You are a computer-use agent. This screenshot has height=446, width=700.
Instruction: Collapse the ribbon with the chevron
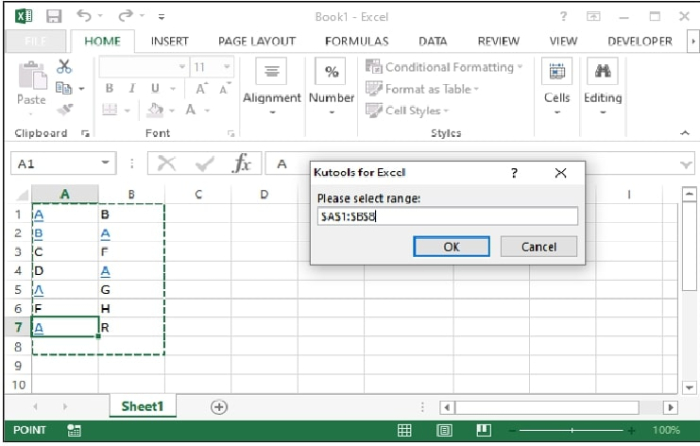coord(685,133)
